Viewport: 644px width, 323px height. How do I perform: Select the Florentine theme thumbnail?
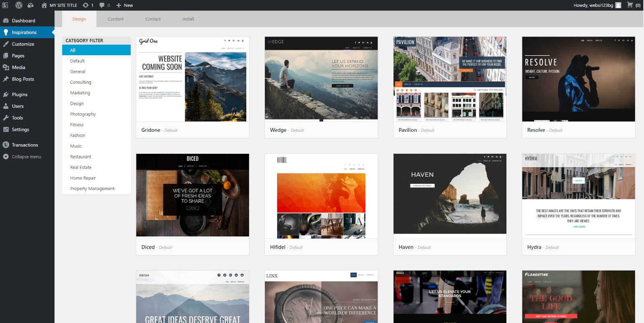[578, 297]
